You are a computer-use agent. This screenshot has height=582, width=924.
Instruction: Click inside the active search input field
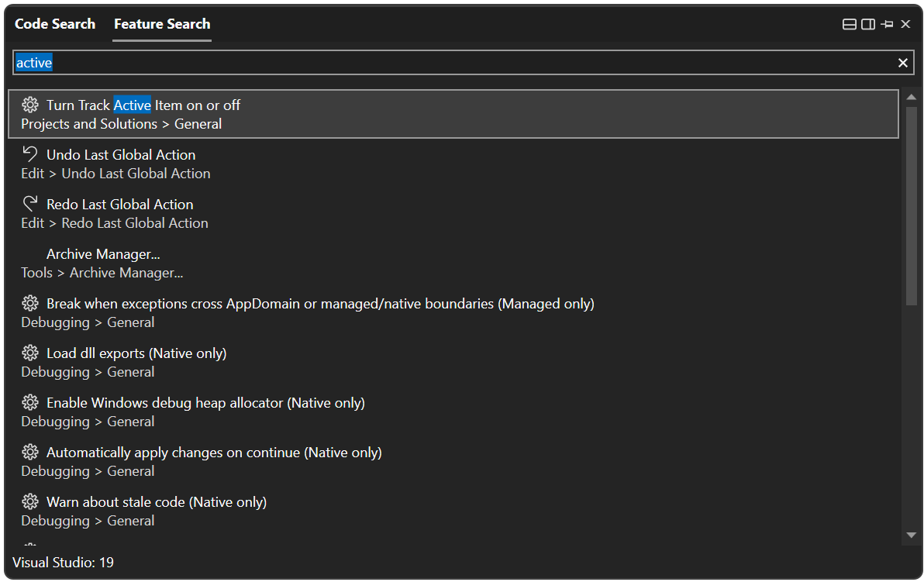click(x=310, y=62)
